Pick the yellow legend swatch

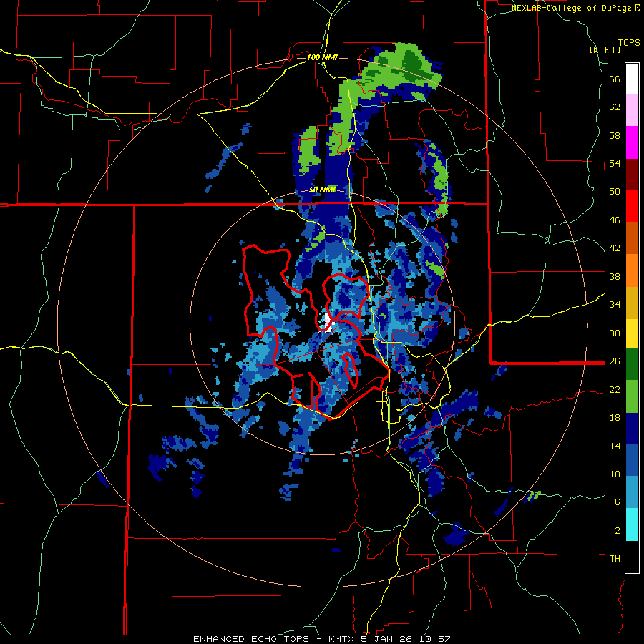632,333
